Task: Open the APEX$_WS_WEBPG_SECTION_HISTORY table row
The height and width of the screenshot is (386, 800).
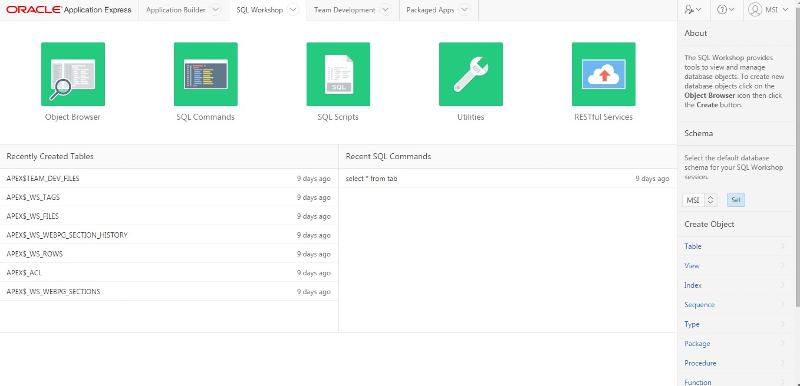Action: pyautogui.click(x=168, y=235)
